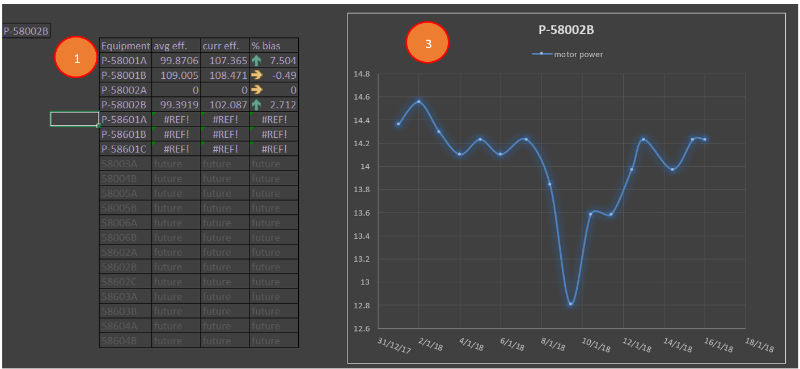The width and height of the screenshot is (800, 369).
Task: Select the greyed 58006B equipment cell
Action: tap(126, 237)
